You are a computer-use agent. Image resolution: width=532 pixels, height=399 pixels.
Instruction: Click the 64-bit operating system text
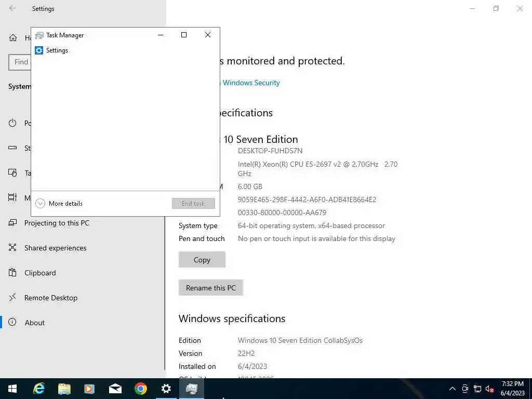[x=312, y=225]
